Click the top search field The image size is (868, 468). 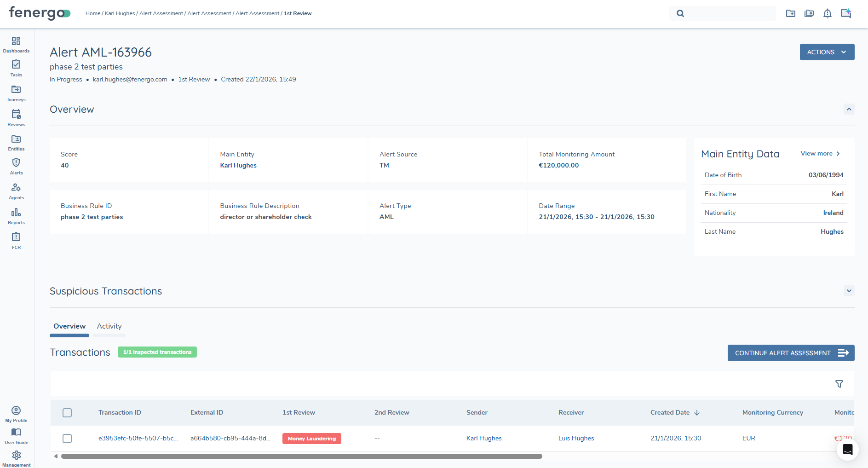pos(729,13)
